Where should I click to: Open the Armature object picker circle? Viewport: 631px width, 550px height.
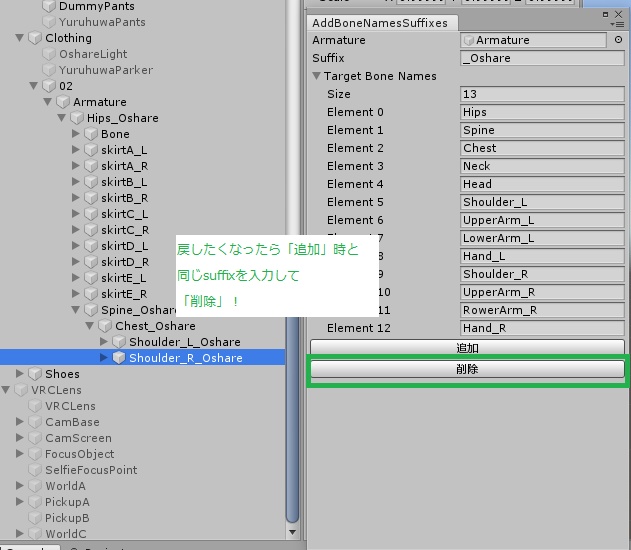click(618, 40)
